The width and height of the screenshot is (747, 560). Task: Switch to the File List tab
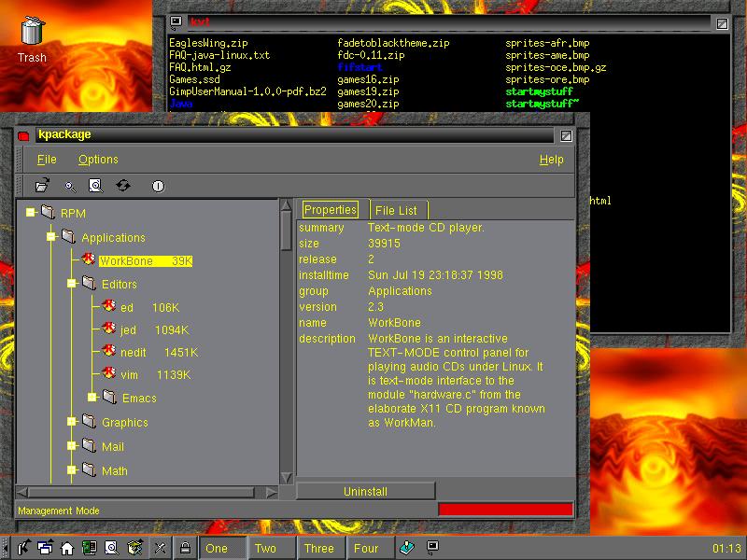click(x=396, y=210)
